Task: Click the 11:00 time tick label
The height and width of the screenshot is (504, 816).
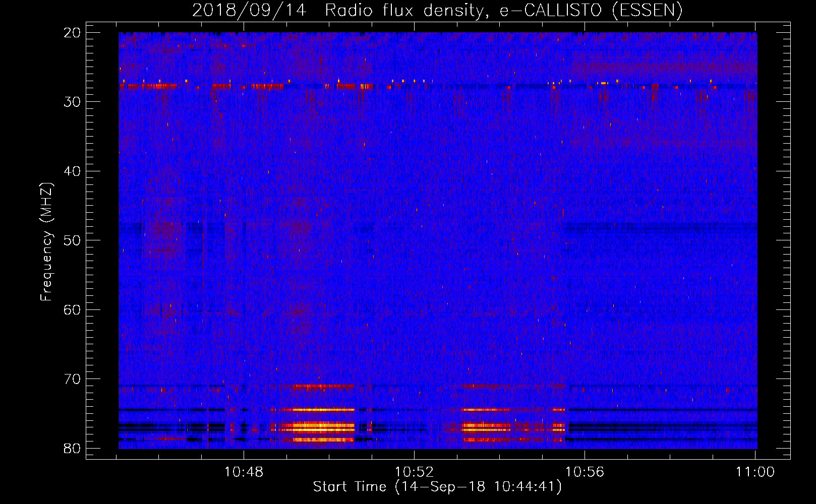Action: click(755, 472)
